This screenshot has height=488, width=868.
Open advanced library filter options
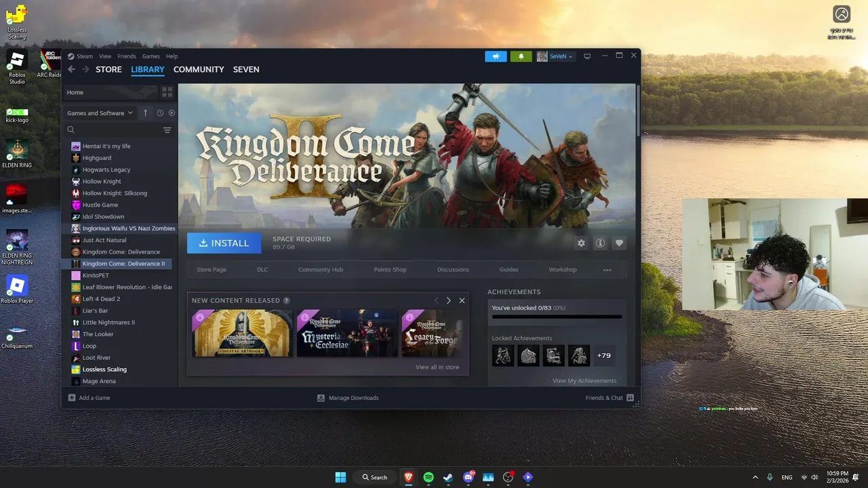167,130
